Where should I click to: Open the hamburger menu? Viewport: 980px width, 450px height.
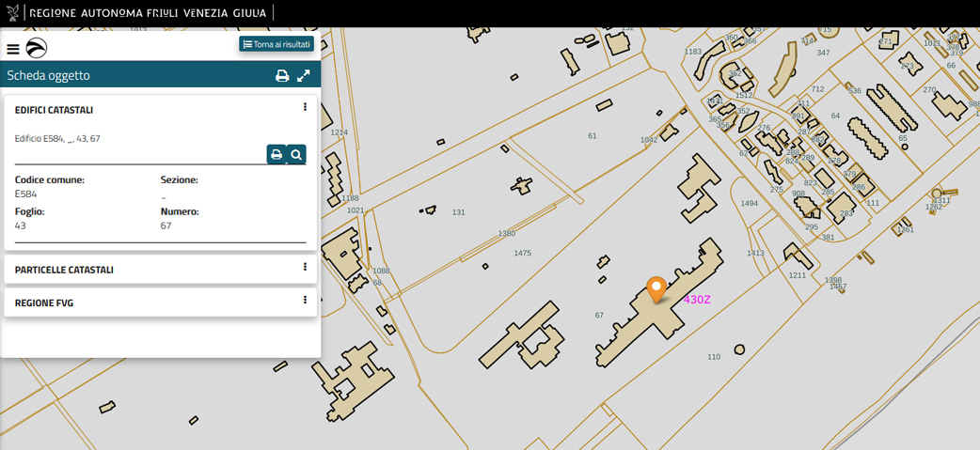point(13,49)
